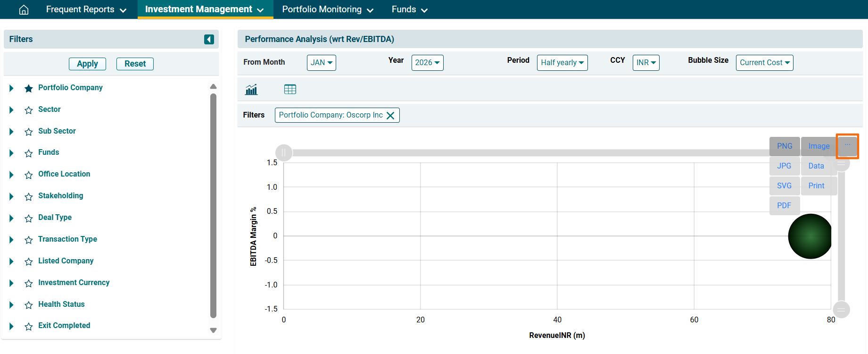Screen dimensions: 868x354
Task: Switch to table grid view icon
Action: [x=290, y=89]
